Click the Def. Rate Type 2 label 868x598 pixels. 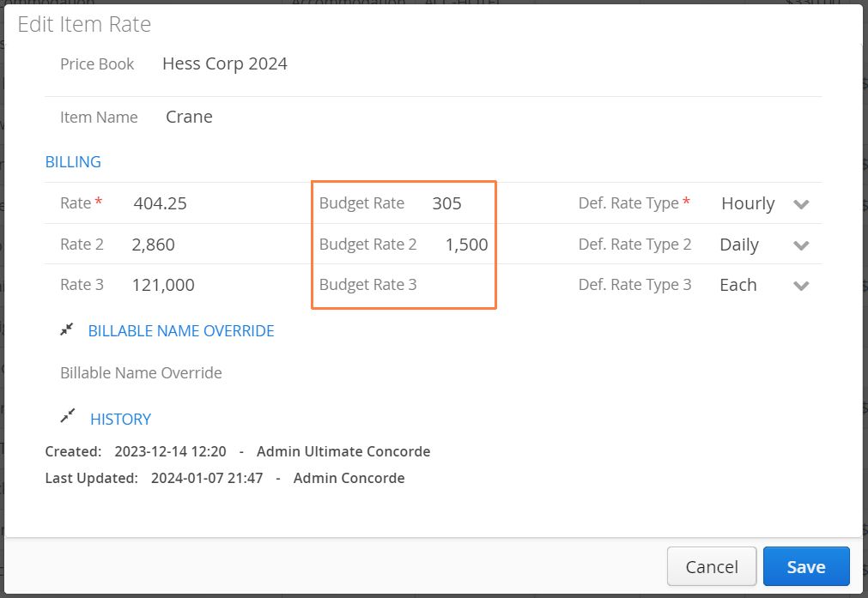tap(635, 245)
